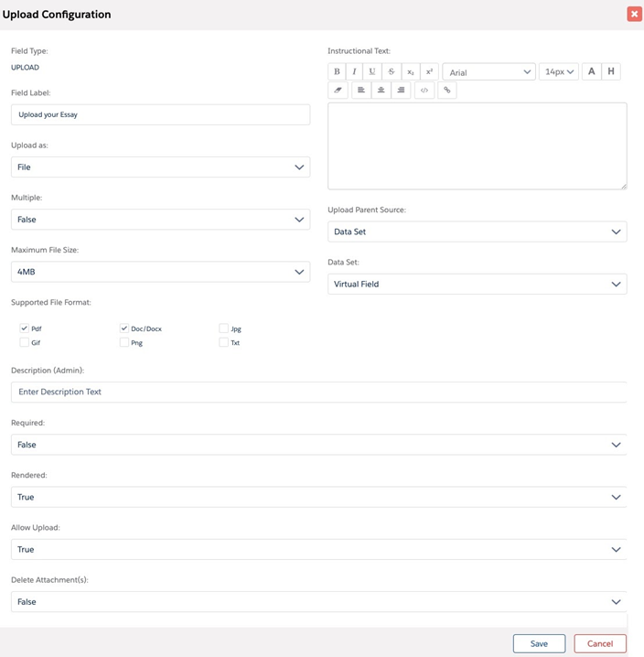Click the Save button
Image resolution: width=644 pixels, height=657 pixels.
click(539, 643)
